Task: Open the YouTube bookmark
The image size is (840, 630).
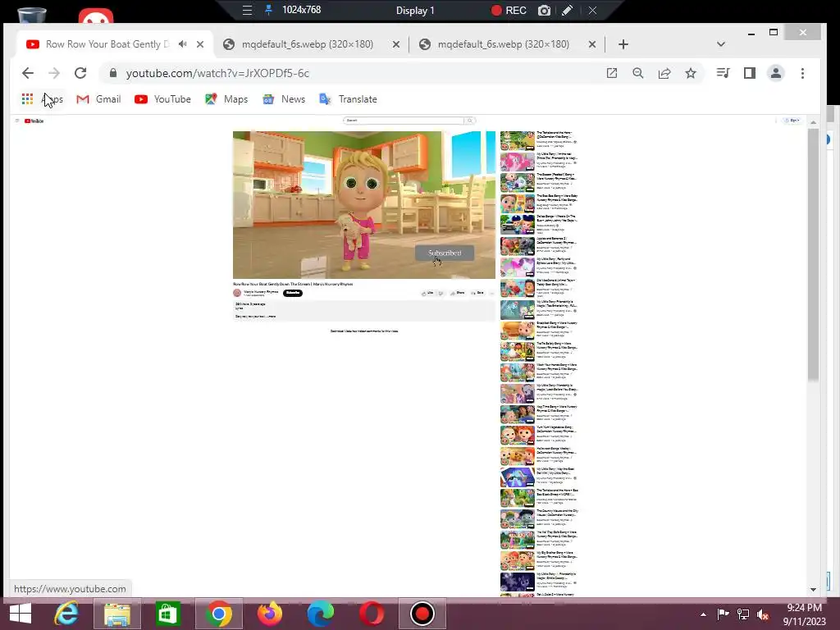Action: click(x=163, y=99)
